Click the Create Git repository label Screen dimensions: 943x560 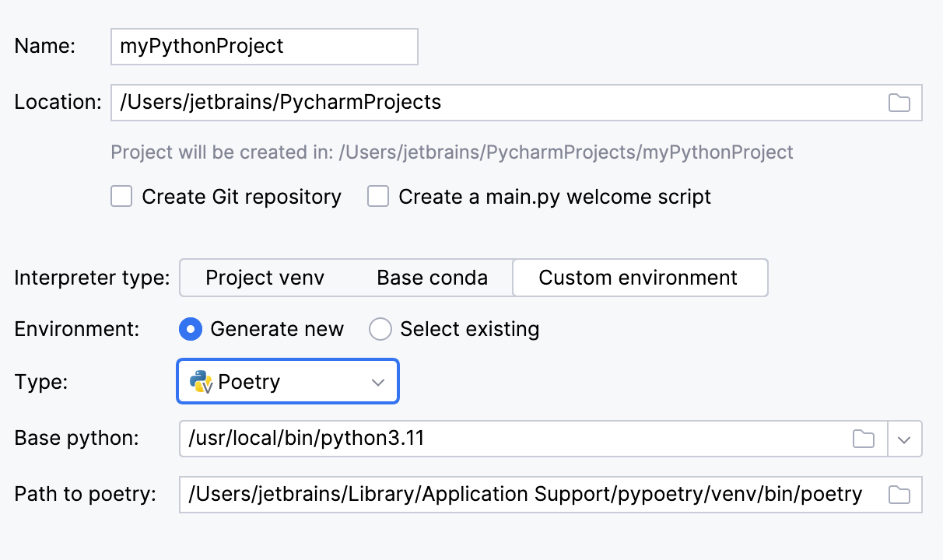241,197
